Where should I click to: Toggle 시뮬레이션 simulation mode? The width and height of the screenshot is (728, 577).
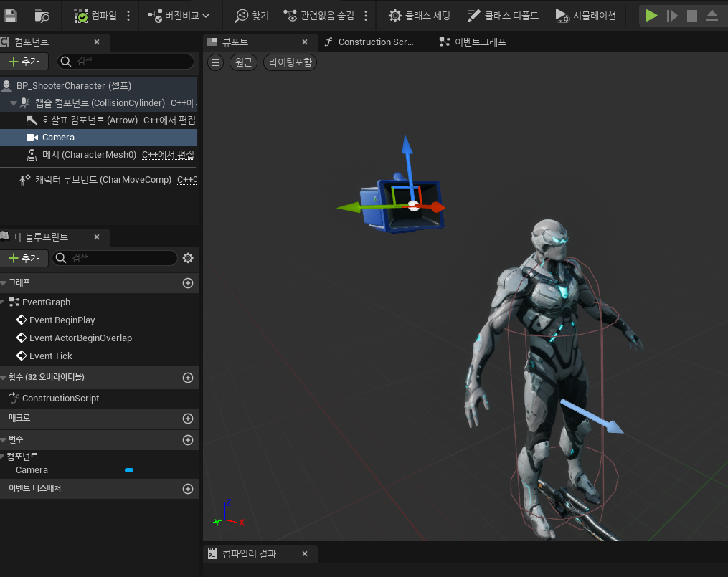pos(585,16)
